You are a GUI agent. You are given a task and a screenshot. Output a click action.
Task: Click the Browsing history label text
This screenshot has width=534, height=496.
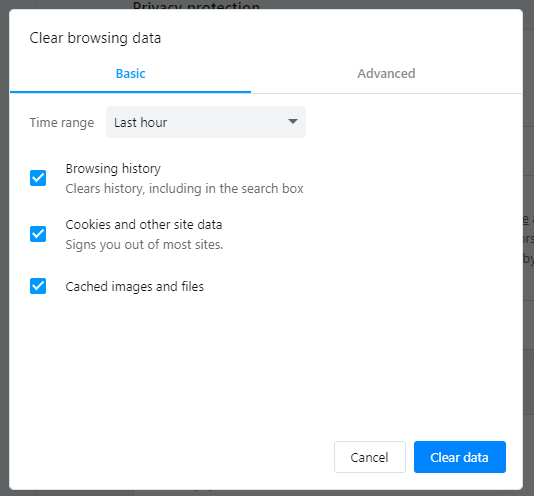[x=113, y=169]
